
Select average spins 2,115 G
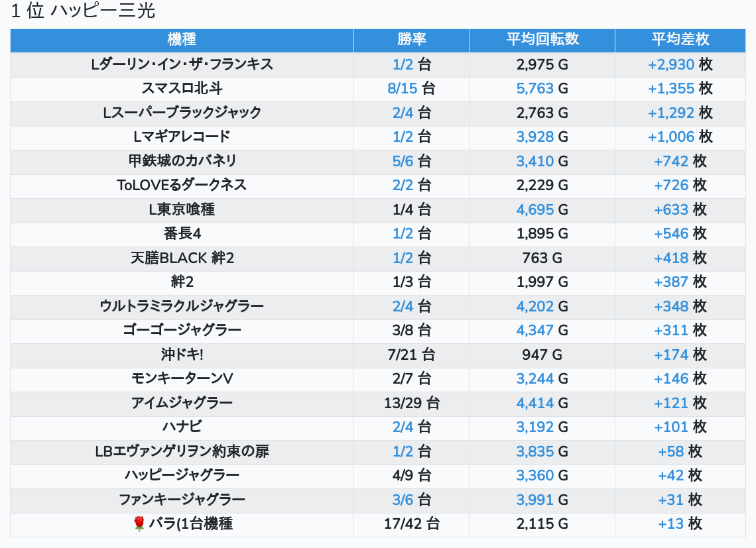coord(542,524)
